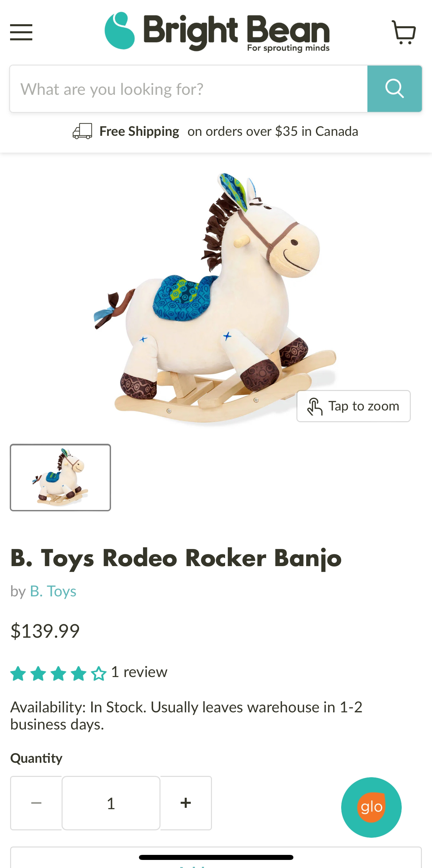Viewport: 432px width, 868px height.
Task: Decrease quantity with the minus button
Action: click(36, 803)
